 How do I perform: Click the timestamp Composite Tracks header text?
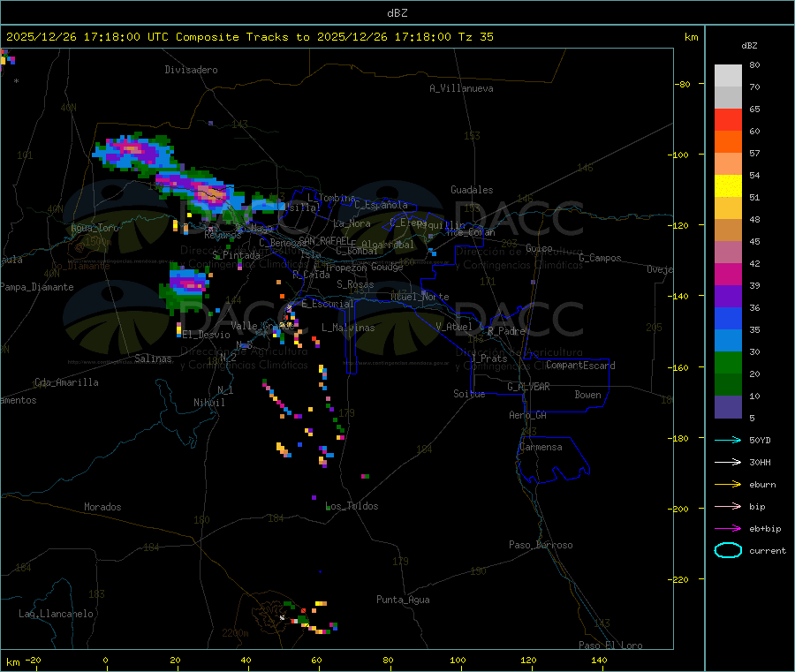point(249,37)
